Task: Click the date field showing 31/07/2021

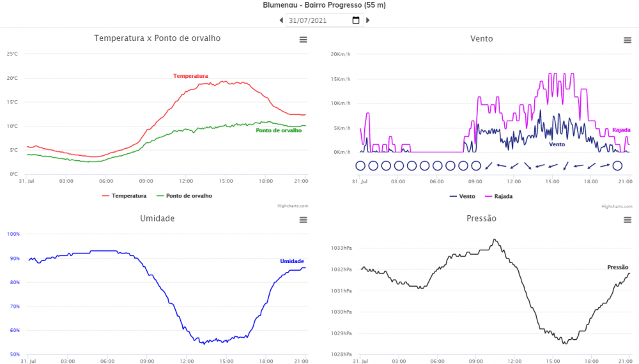Action: [316, 20]
